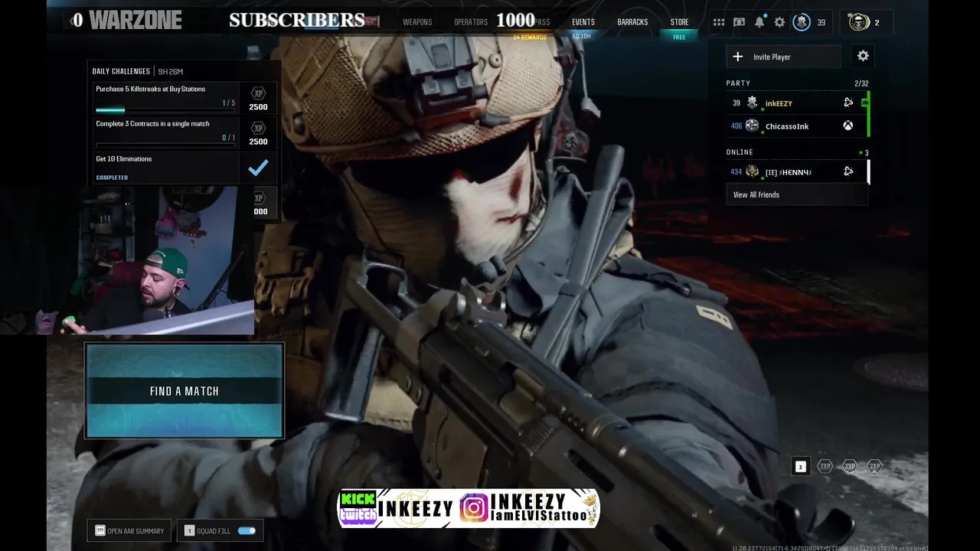Open the skull profile emblem showing 2
Image resolution: width=980 pixels, height=551 pixels.
point(859,22)
